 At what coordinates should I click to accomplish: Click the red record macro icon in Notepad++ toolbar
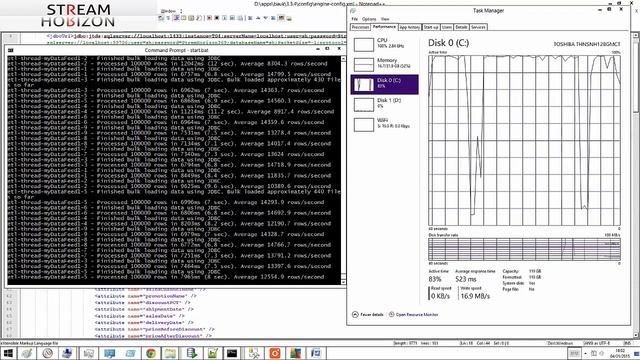point(209,18)
